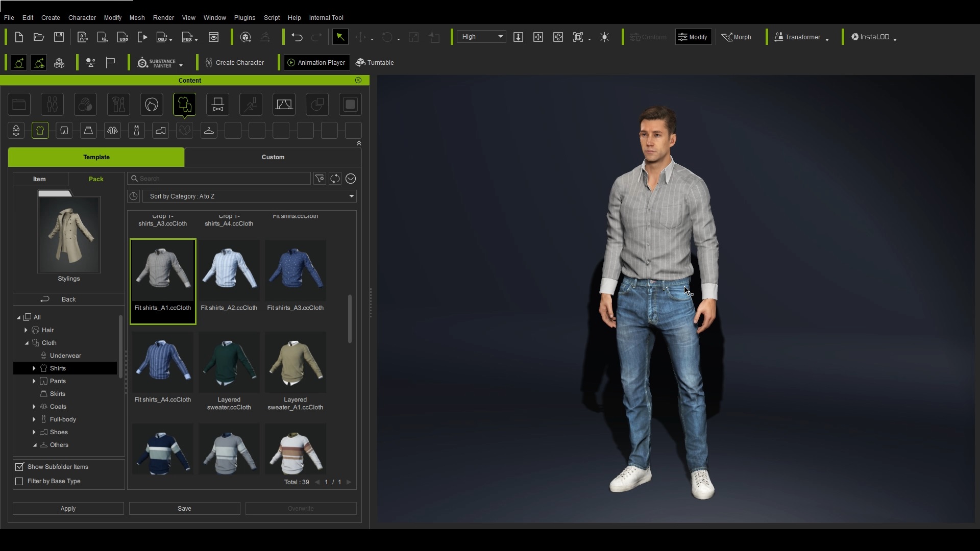The width and height of the screenshot is (980, 551).
Task: Expand the Coats tree node
Action: click(x=34, y=407)
